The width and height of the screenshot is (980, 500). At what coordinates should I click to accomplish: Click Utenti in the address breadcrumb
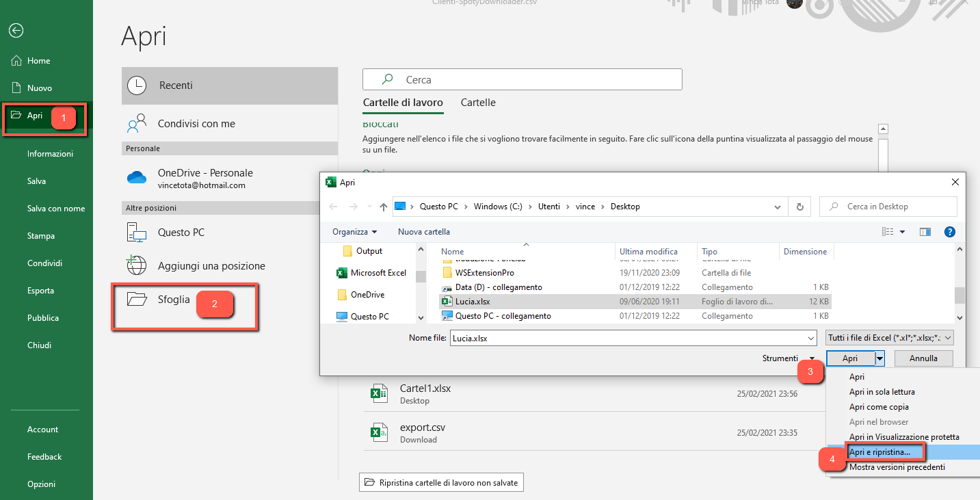(548, 207)
